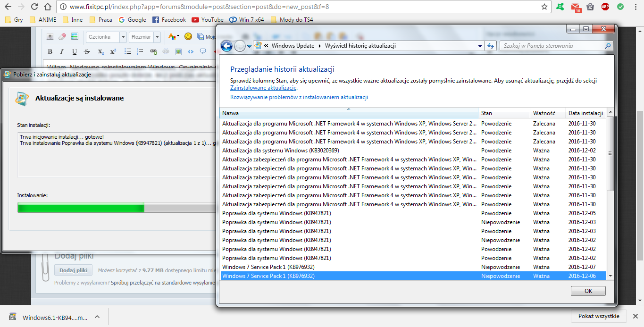Toggle underline formatting in the post editor
The width and height of the screenshot is (644, 327).
pos(75,51)
